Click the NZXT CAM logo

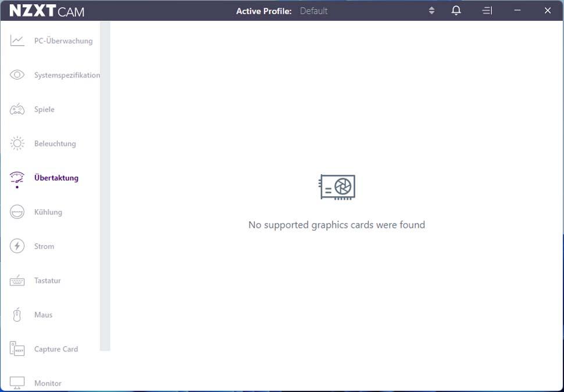pos(47,11)
